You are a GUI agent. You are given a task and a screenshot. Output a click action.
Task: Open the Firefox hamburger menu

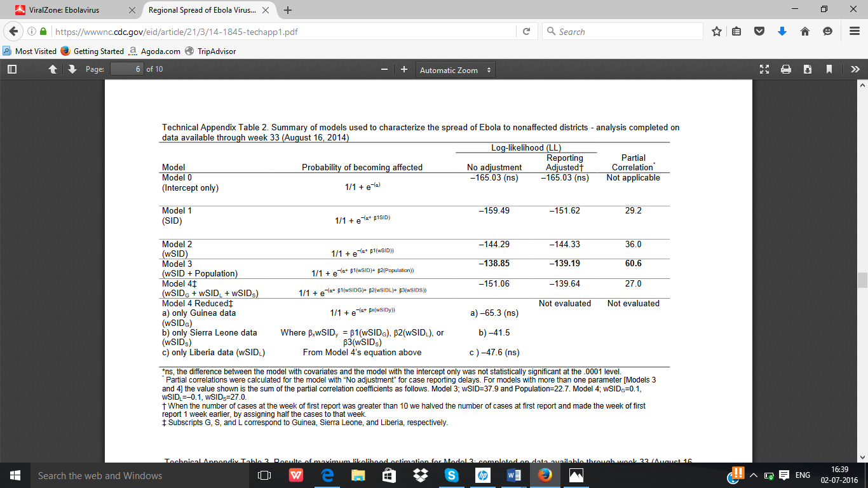tap(854, 31)
